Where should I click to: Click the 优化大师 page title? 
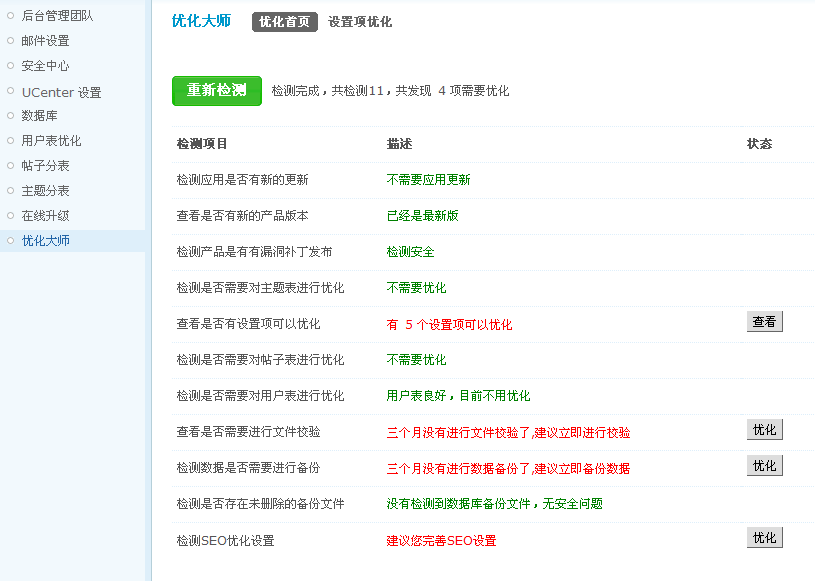[x=201, y=21]
